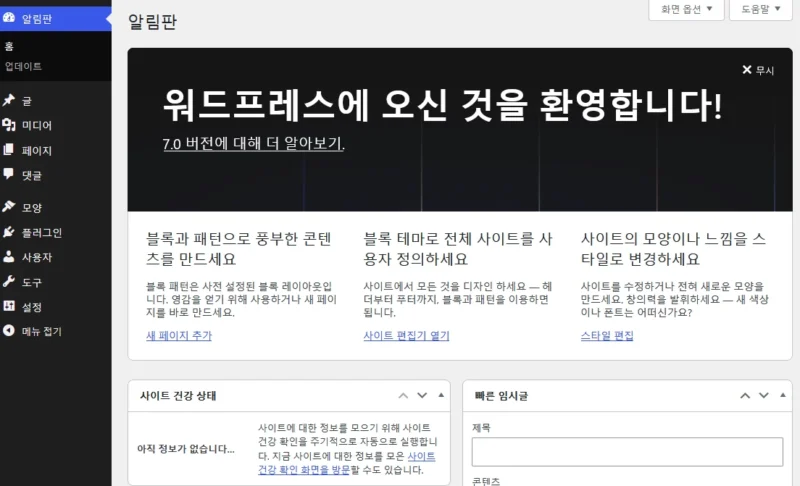Open the 댓글 menu
Viewport: 800px width, 486px height.
(56, 175)
